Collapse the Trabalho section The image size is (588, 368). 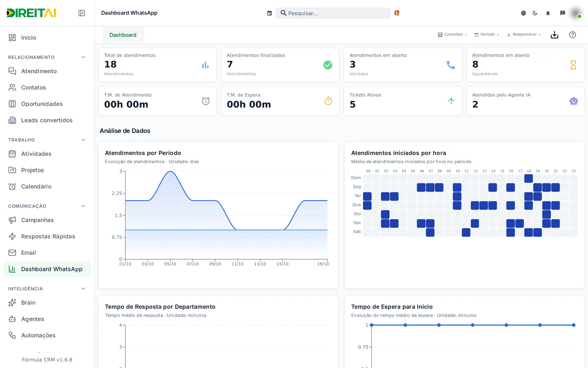(x=83, y=140)
